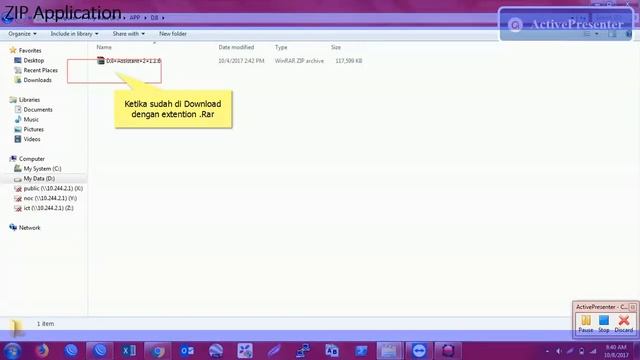Sort files by Date modified column
Viewport: 640px width, 360px height.
(236, 47)
